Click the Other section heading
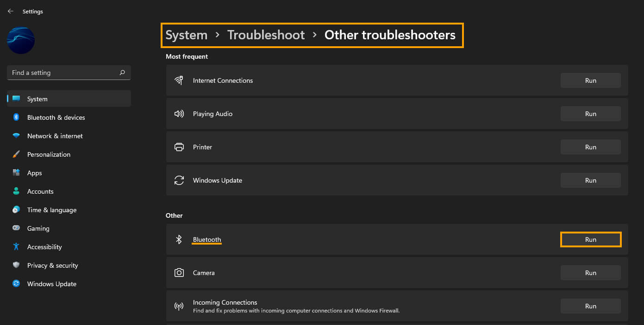Image resolution: width=644 pixels, height=325 pixels. coord(174,215)
